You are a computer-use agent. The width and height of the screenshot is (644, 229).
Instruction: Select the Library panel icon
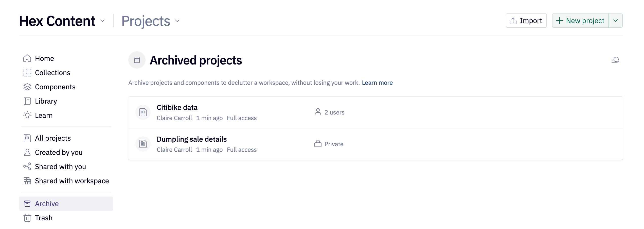pyautogui.click(x=27, y=101)
